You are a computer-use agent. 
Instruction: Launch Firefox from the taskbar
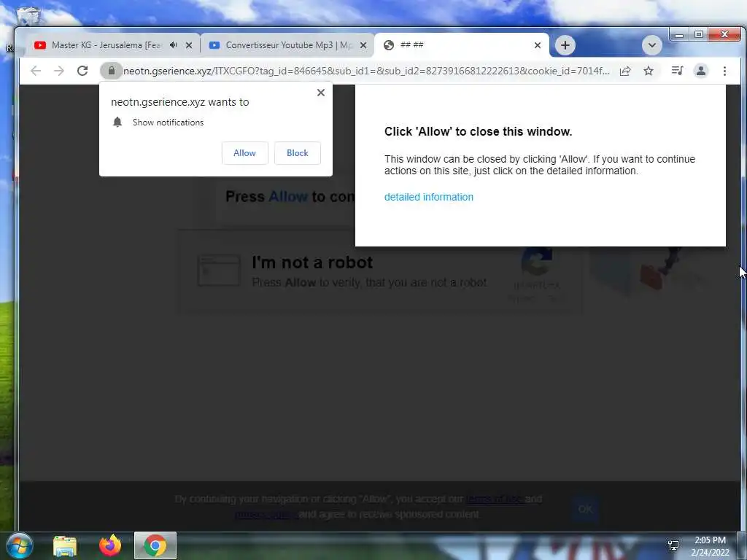(x=110, y=545)
